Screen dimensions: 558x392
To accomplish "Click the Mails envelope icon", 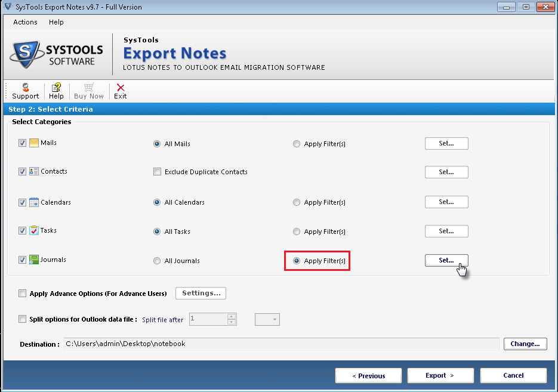I will tap(34, 143).
